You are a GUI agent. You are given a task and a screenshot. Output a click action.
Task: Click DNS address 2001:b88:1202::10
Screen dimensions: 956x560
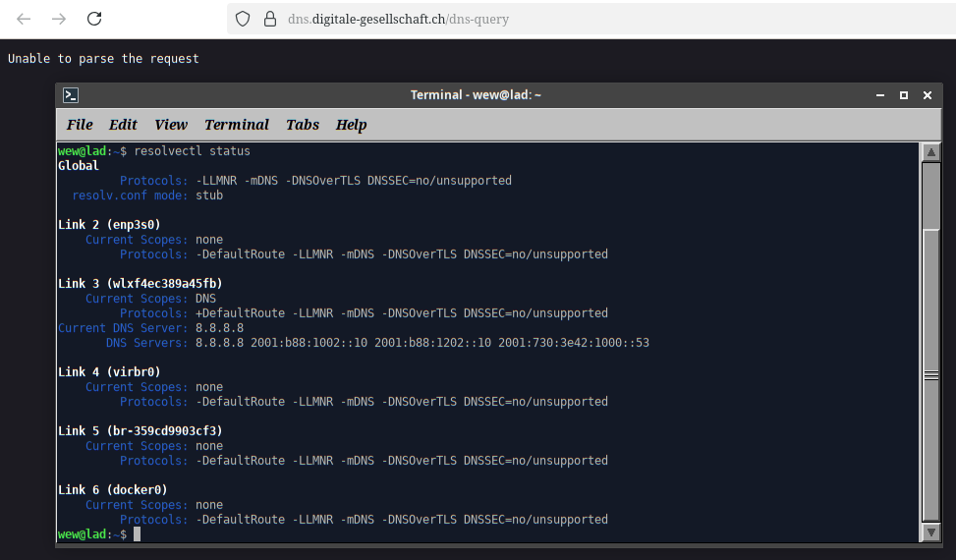[433, 343]
